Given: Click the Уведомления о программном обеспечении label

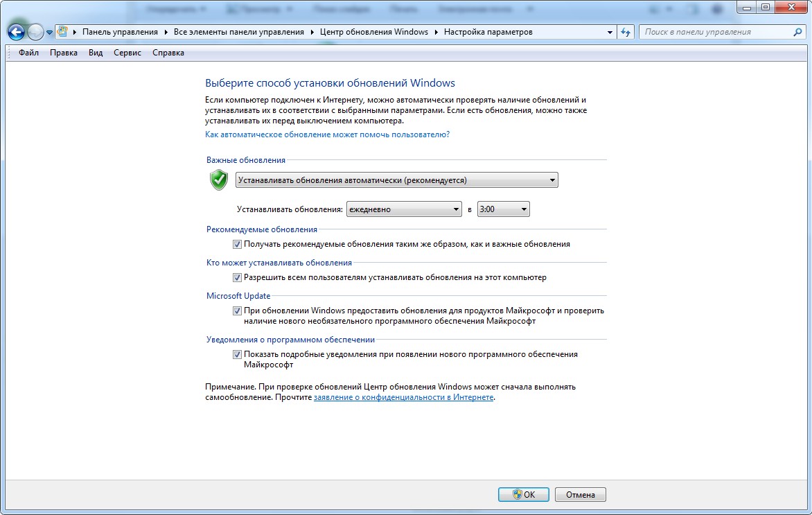Looking at the screenshot, I should click(x=290, y=340).
